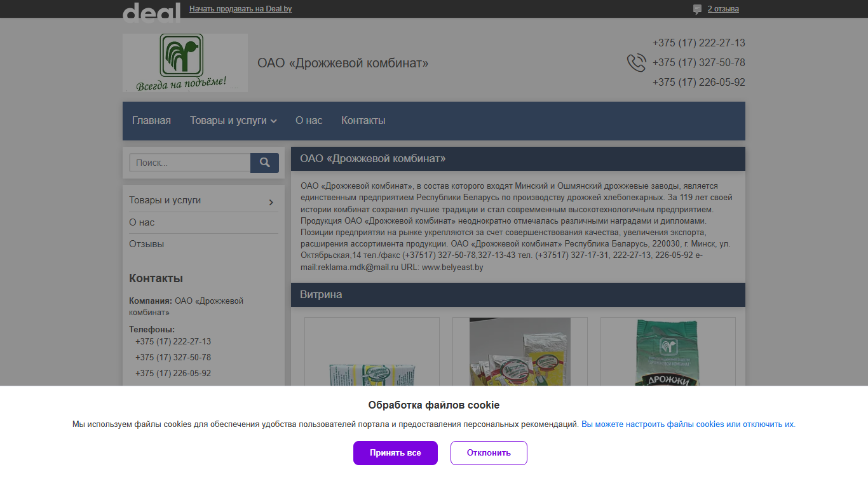This screenshot has height=488, width=868.
Task: Click header phone +375 (17) 222-27-13
Action: coord(698,43)
